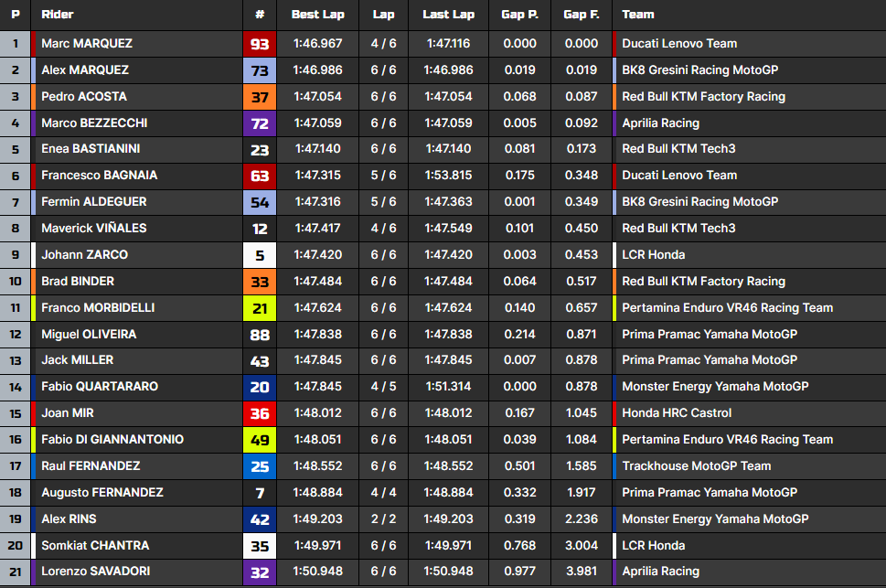Sort table by Best Lap column header

click(x=317, y=15)
